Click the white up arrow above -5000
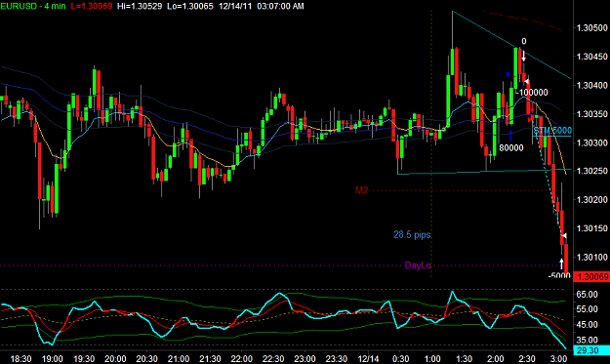The width and height of the screenshot is (610, 364). click(561, 263)
